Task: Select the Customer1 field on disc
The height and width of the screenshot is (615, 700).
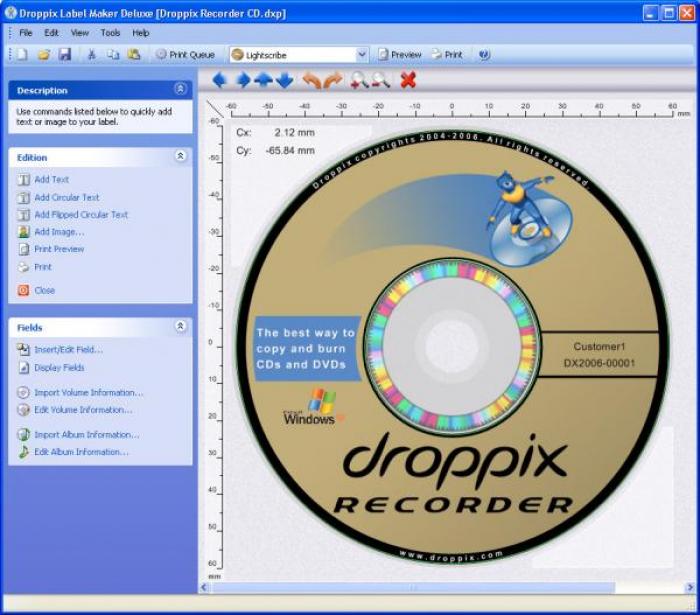Action: (x=599, y=346)
